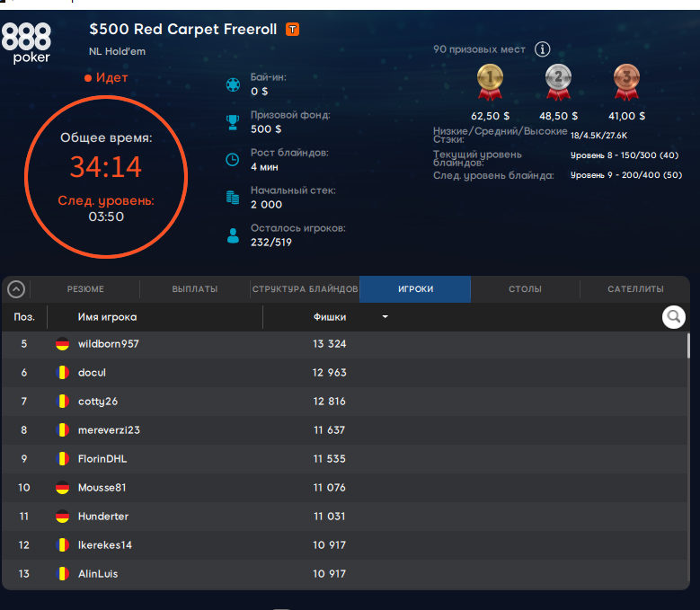Click the $500 Red Carpet Freeroll title

(183, 30)
